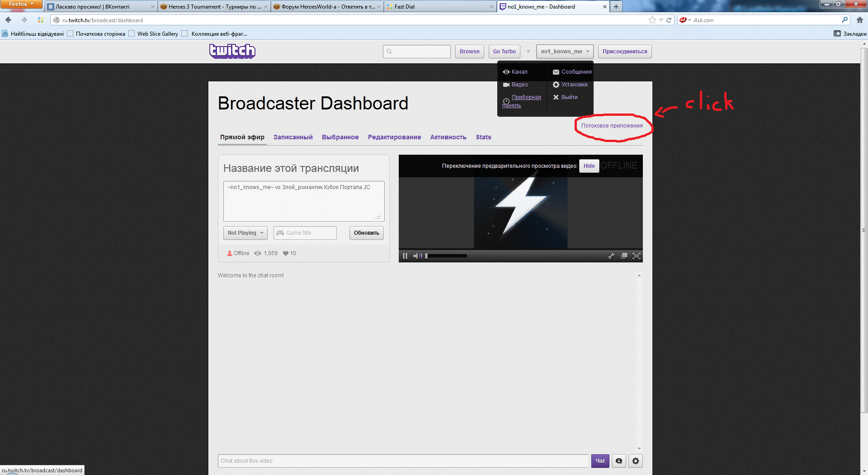Switch to the Форум HeroesWorld tab

[327, 7]
